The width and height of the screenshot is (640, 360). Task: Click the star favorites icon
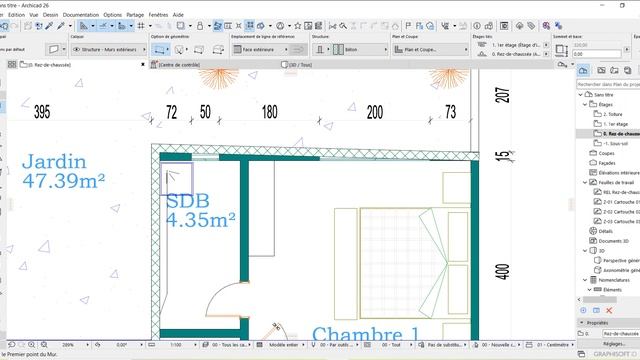pos(298,26)
